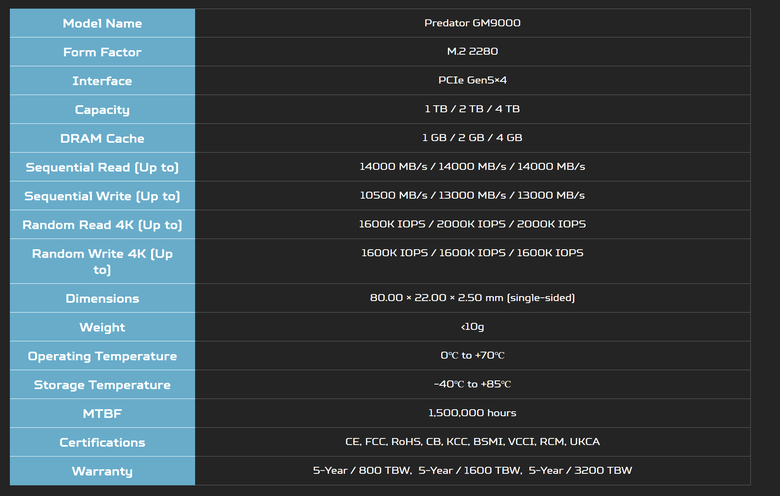Select the random write 1600K IOPS cell

[x=472, y=262]
